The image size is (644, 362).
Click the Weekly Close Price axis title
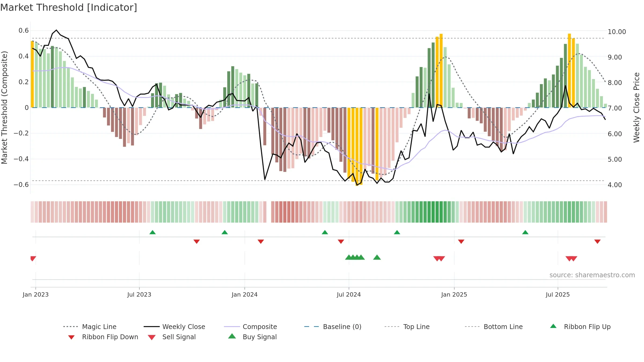click(636, 108)
